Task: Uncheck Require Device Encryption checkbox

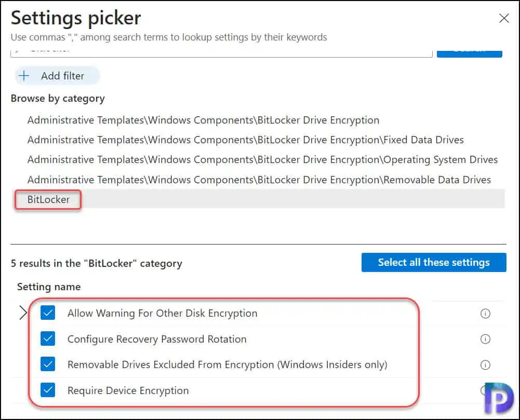Action: [x=48, y=390]
